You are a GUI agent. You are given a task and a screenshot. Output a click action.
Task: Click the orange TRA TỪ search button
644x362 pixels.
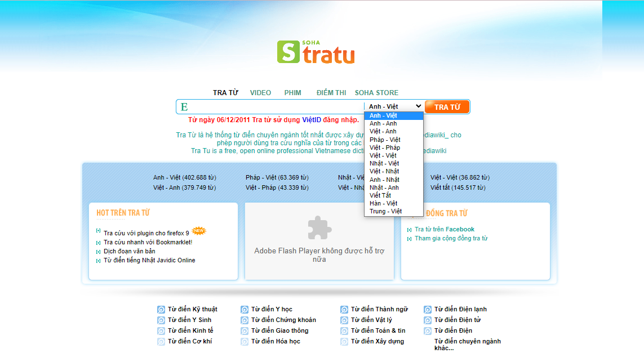point(447,107)
